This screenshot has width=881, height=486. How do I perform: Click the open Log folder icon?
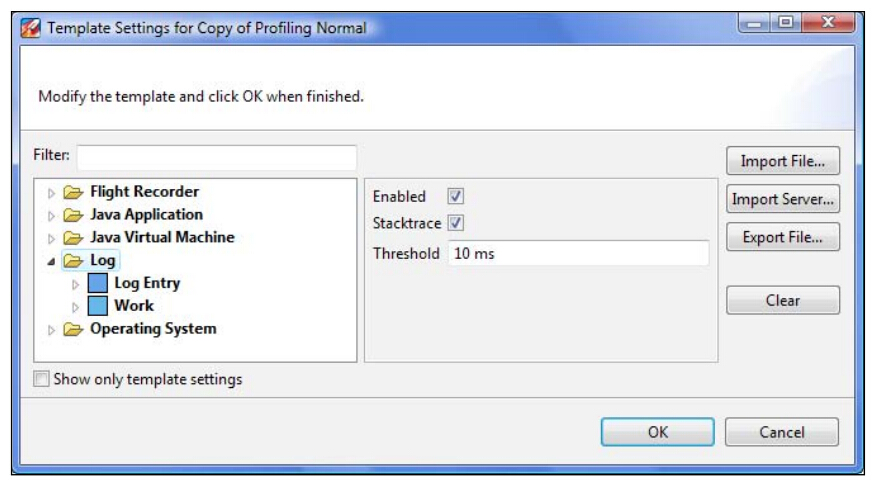(73, 261)
